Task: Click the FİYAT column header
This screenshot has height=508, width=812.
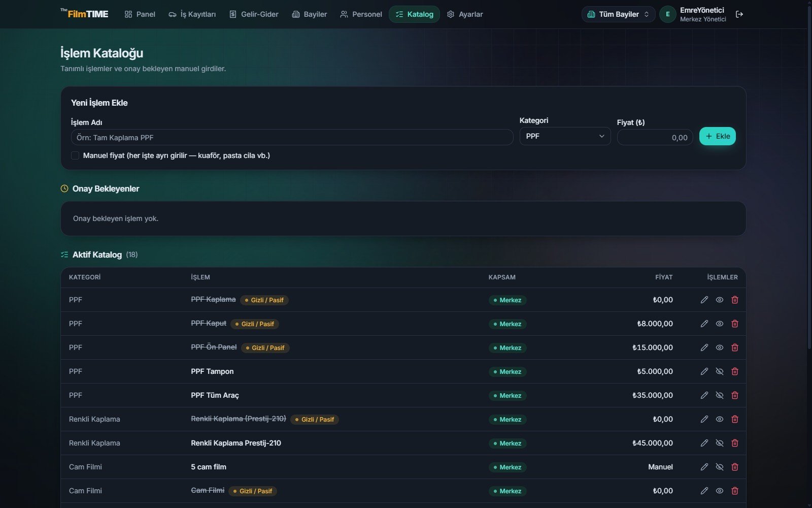Action: tap(664, 277)
